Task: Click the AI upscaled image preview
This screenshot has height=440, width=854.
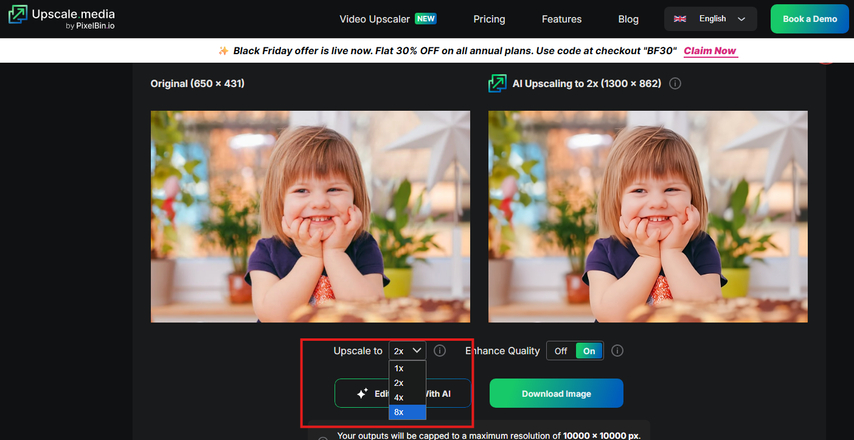Action: click(648, 217)
